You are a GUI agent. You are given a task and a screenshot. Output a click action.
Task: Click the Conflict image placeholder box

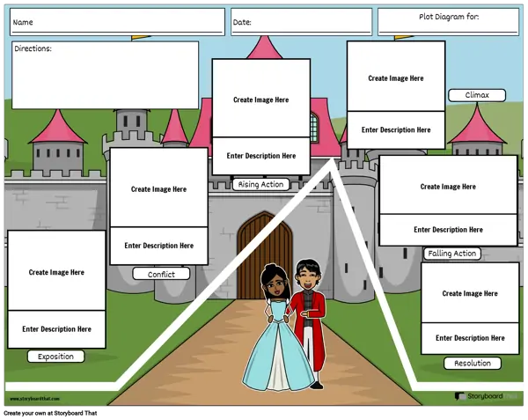click(x=158, y=188)
